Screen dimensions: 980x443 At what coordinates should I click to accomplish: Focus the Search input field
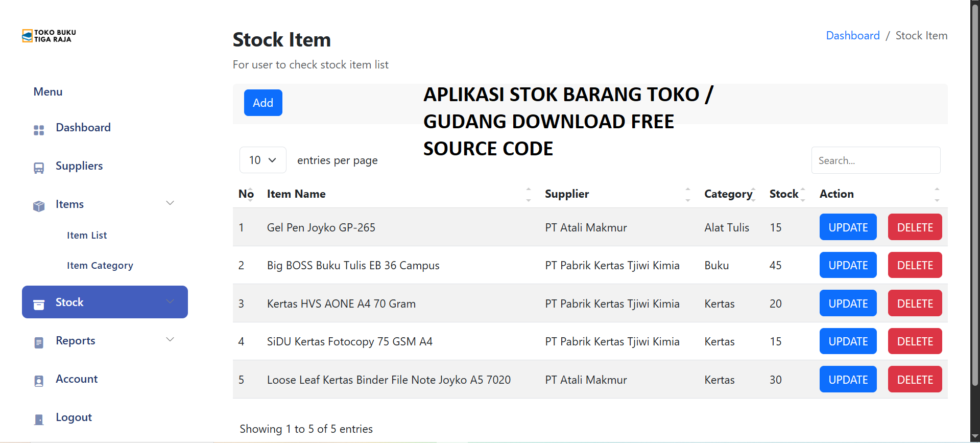pyautogui.click(x=876, y=160)
